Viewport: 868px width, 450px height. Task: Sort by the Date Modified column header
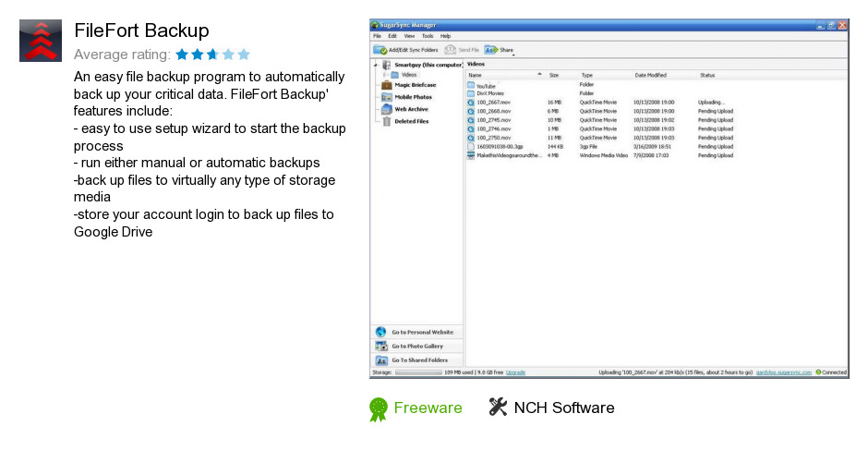tap(650, 75)
